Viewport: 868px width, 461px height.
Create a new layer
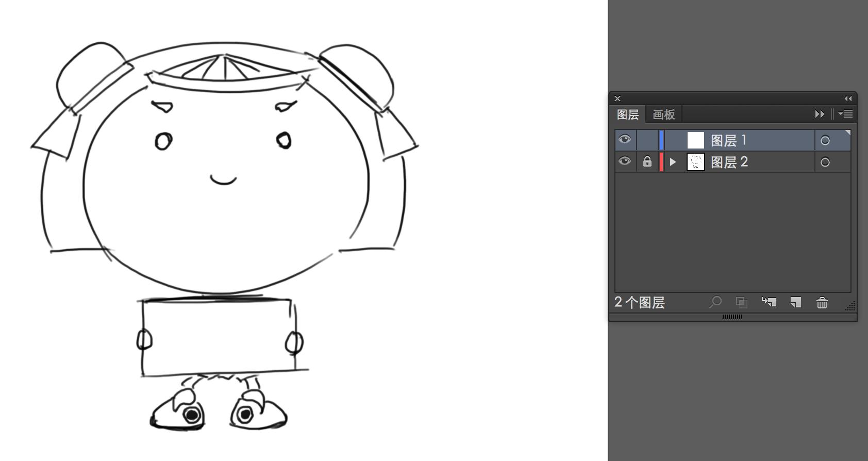tap(796, 302)
